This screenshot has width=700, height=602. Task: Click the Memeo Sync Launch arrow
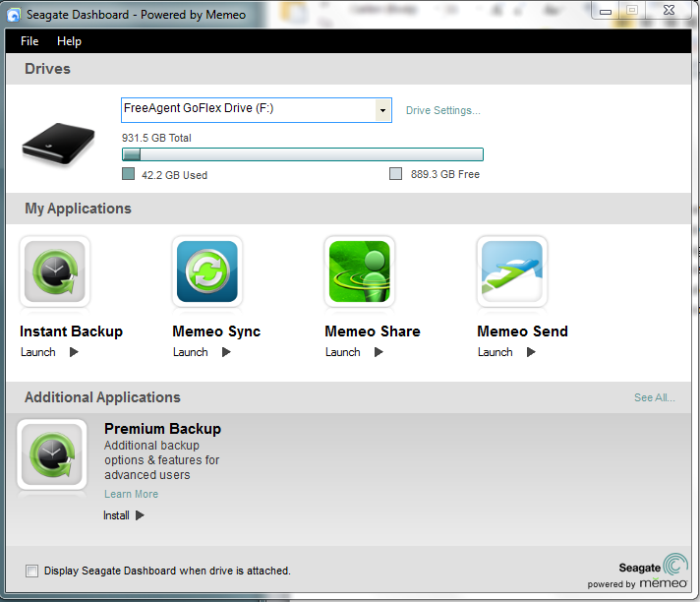pyautogui.click(x=226, y=352)
